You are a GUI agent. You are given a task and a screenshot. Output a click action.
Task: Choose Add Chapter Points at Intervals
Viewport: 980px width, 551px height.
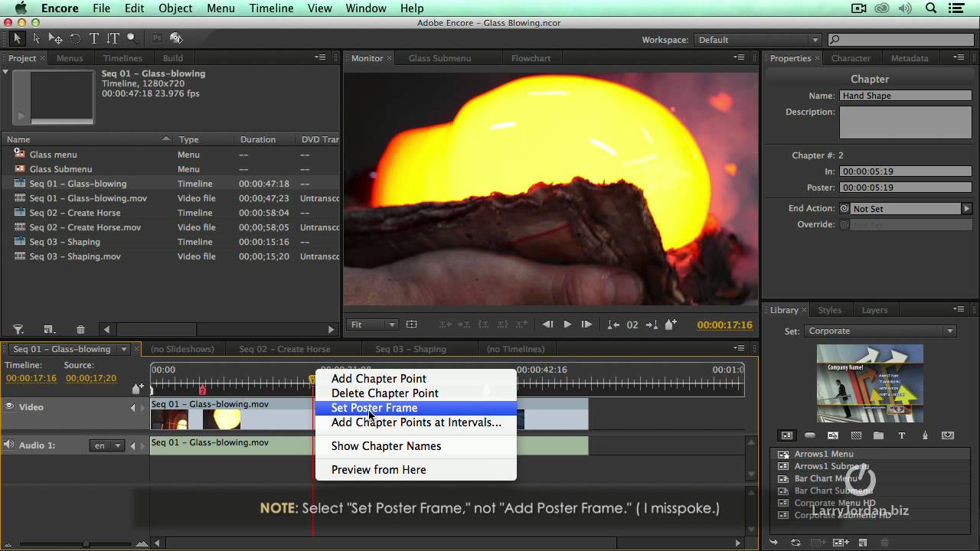416,422
